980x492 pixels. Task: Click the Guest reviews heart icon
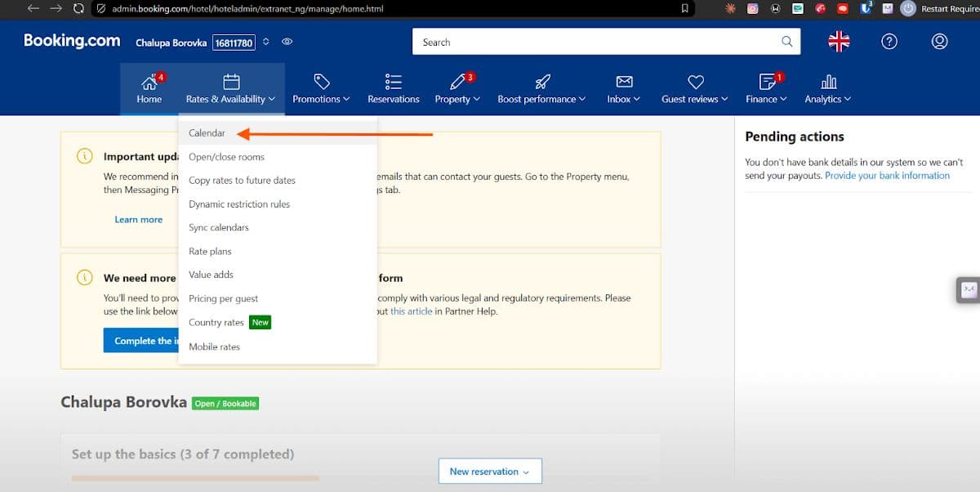point(696,82)
